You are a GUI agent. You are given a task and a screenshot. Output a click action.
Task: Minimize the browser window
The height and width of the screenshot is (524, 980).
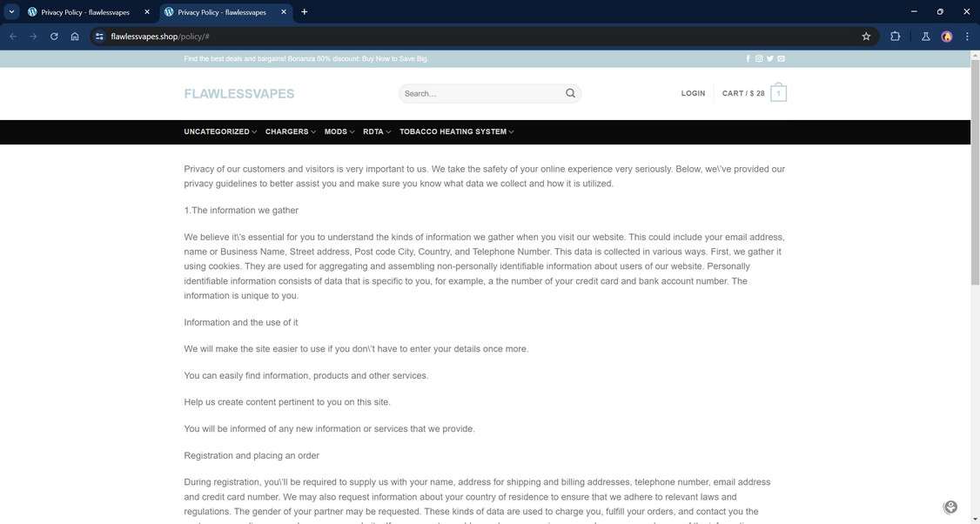[x=914, y=11]
